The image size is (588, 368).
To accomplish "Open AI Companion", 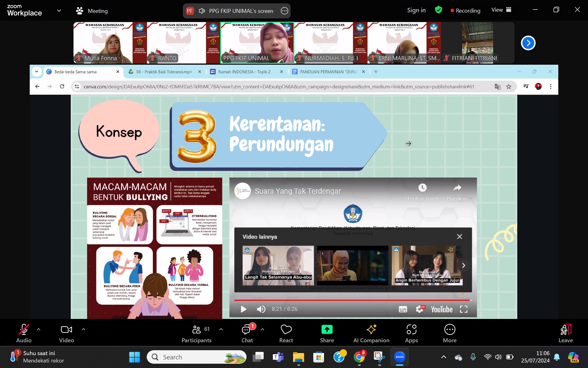I will coord(371,333).
